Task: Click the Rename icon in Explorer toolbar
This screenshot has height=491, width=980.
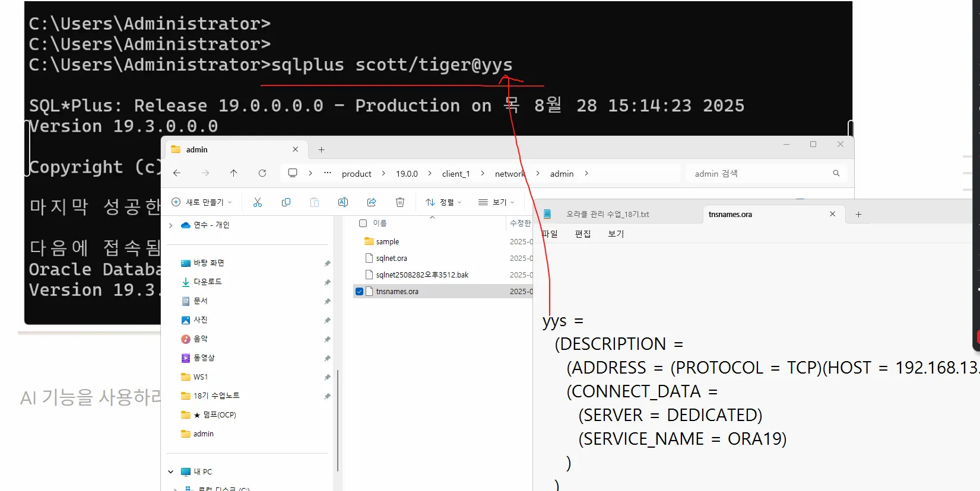Action: click(343, 202)
